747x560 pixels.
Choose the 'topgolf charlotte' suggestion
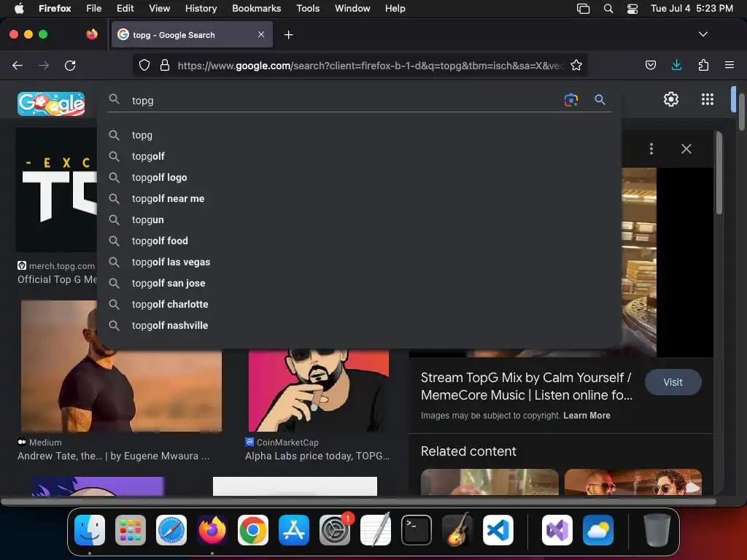coord(359,304)
